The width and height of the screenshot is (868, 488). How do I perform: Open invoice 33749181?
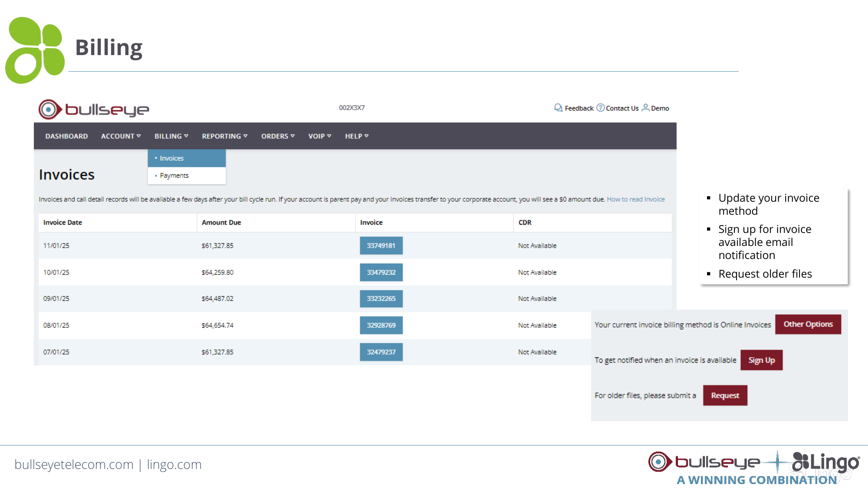tap(381, 246)
